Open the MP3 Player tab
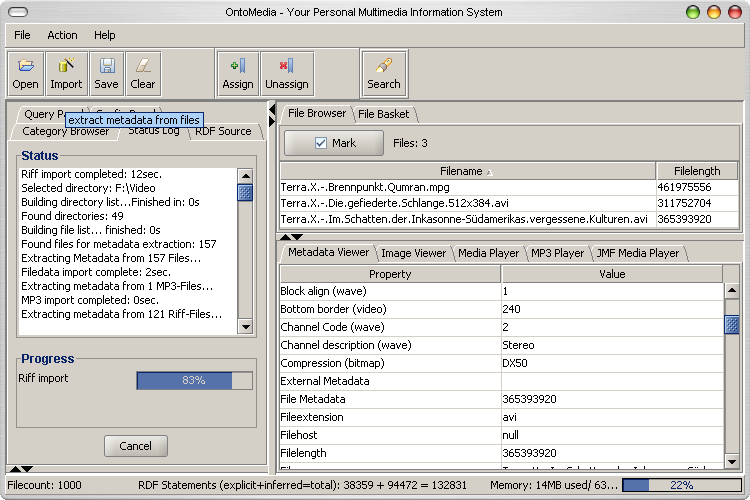The height and width of the screenshot is (500, 750). (x=557, y=253)
